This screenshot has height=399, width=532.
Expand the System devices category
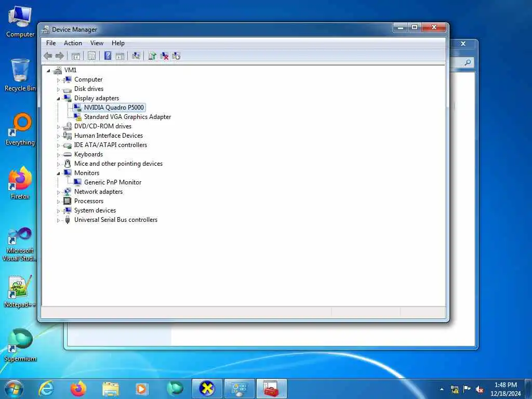(58, 211)
